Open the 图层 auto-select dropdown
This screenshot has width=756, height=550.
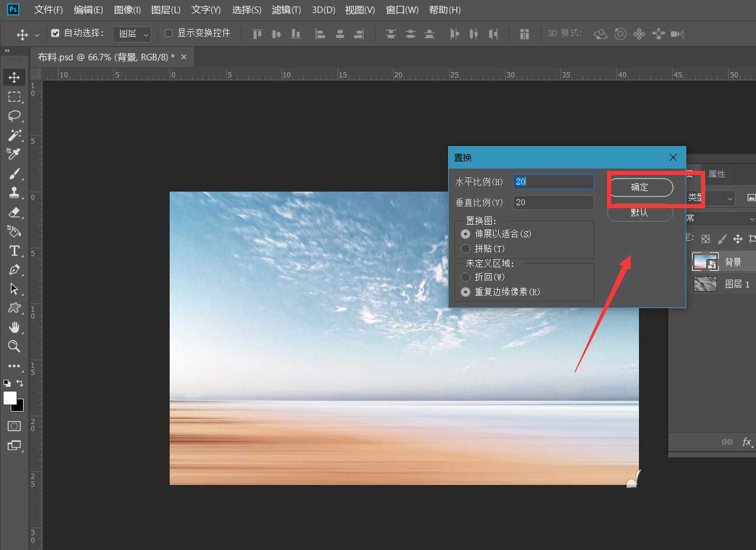point(132,34)
